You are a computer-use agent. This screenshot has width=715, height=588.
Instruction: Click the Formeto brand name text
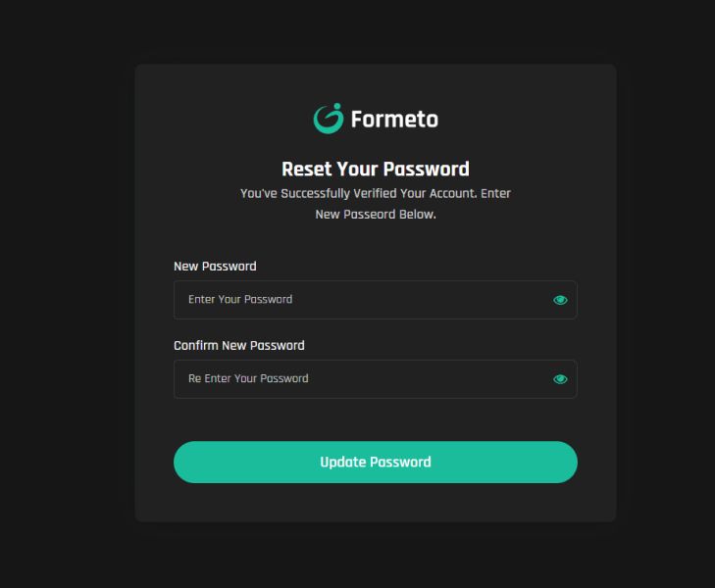pyautogui.click(x=394, y=120)
